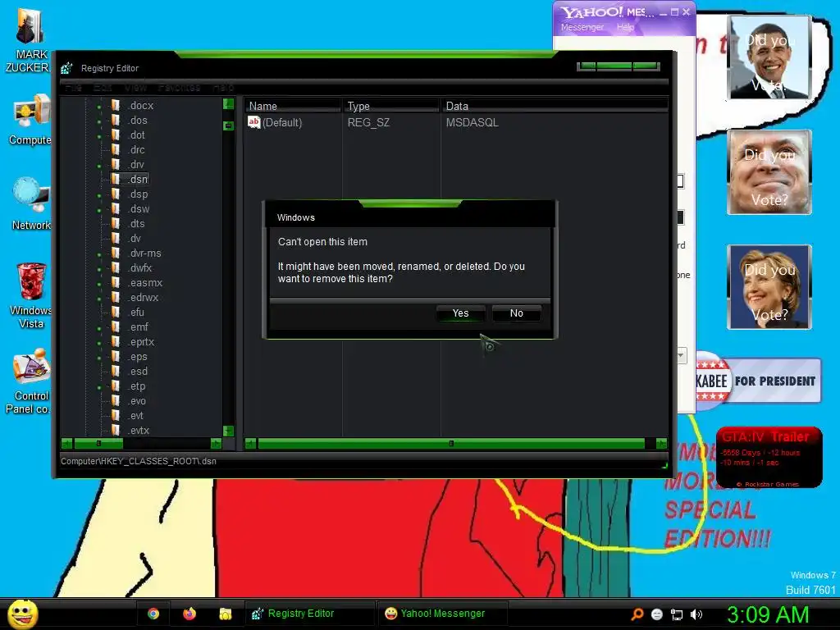Click the volume speaker tray icon
The height and width of the screenshot is (630, 840).
click(696, 614)
